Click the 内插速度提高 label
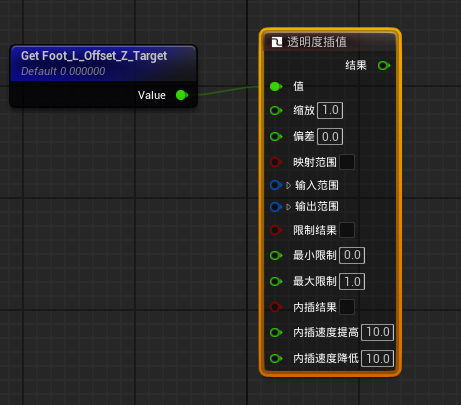 click(326, 332)
